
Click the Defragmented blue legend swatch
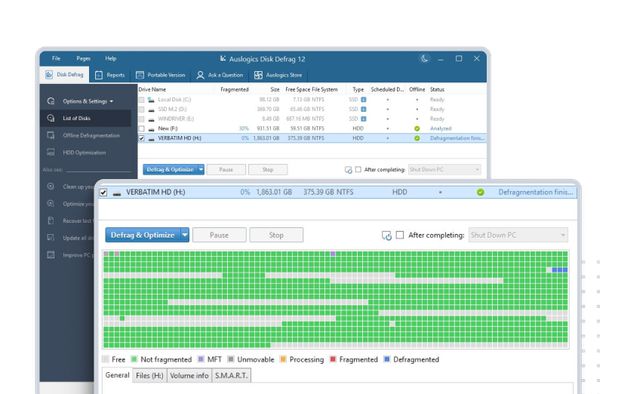(x=387, y=359)
